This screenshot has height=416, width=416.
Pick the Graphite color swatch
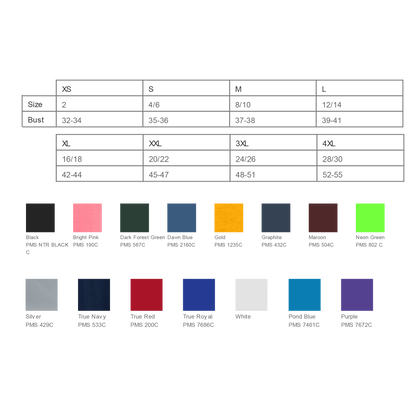click(276, 218)
